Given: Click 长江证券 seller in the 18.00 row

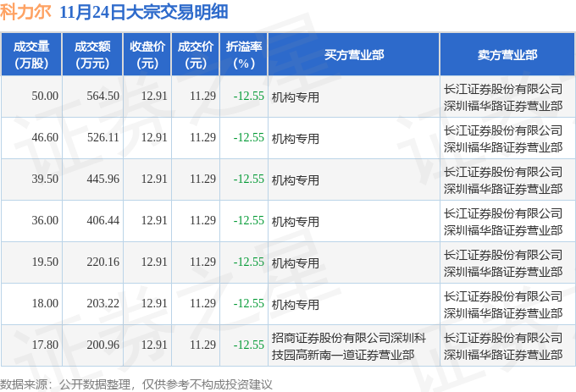Looking at the screenshot, I should click(x=503, y=305).
